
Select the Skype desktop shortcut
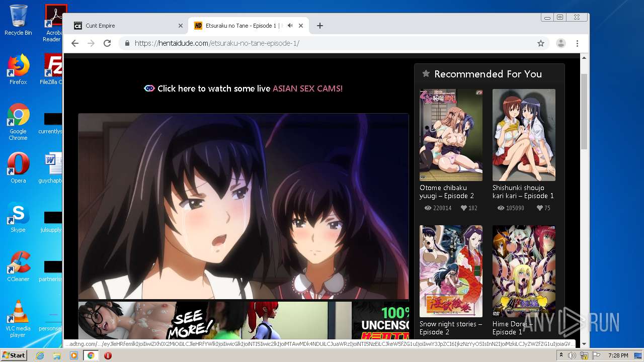(18, 217)
